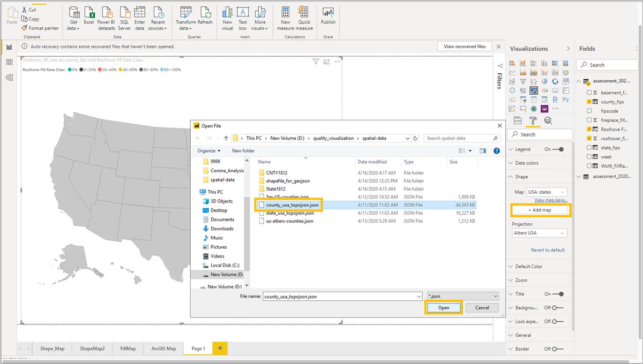
Task: Open Power BI datasets
Action: [106, 18]
